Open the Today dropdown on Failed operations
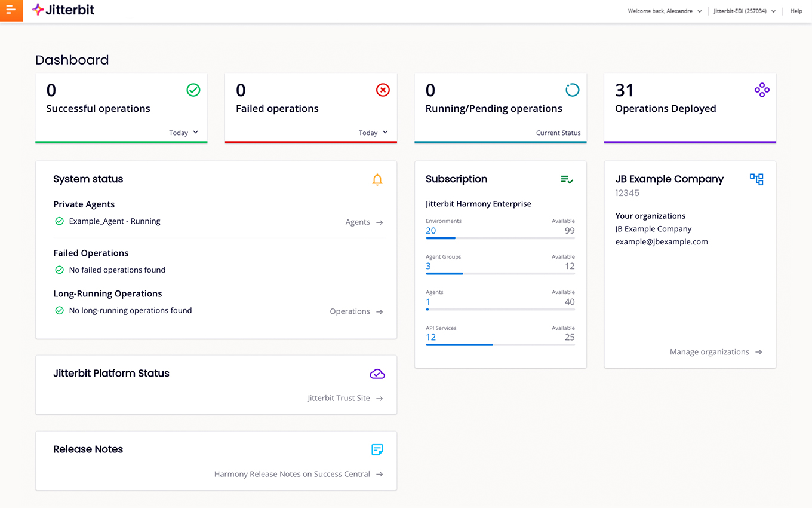Screen dimensions: 812x508 coord(374,133)
